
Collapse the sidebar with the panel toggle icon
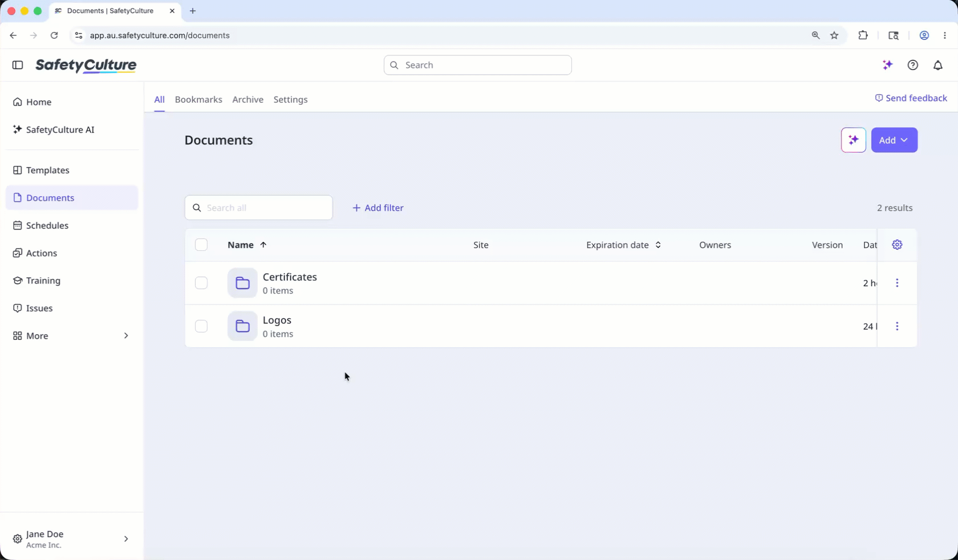[x=18, y=65]
